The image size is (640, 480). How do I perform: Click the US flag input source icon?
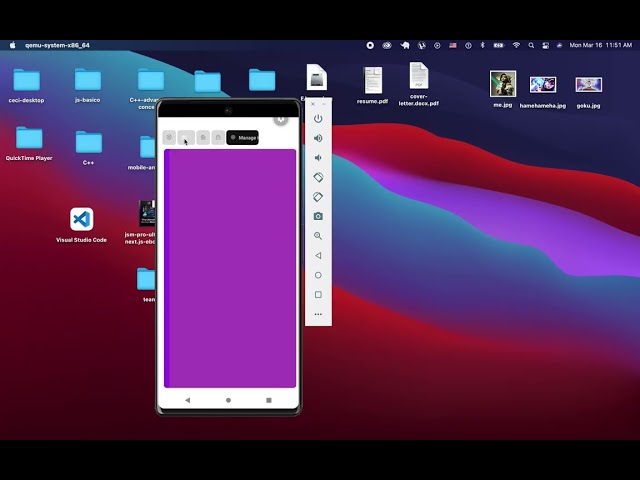point(453,45)
